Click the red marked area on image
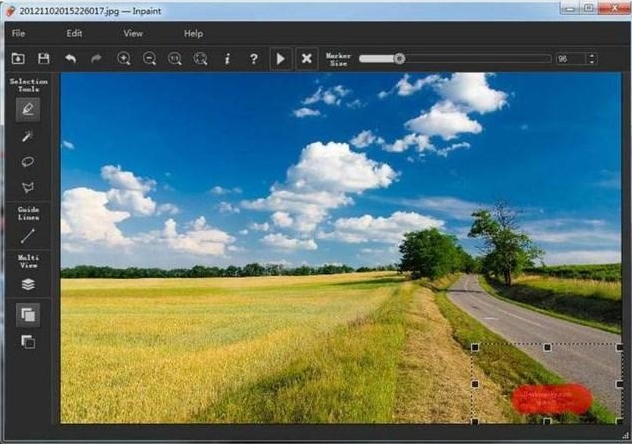Viewport: 632px width, 444px height. coord(551,399)
